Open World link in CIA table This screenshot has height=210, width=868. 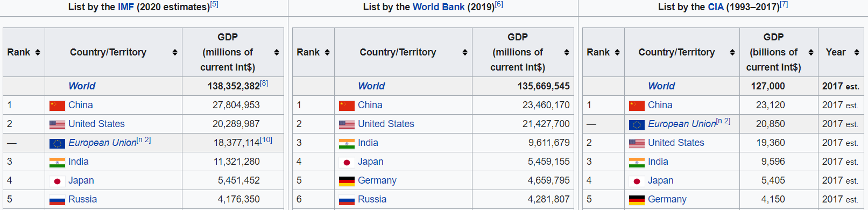pos(661,86)
